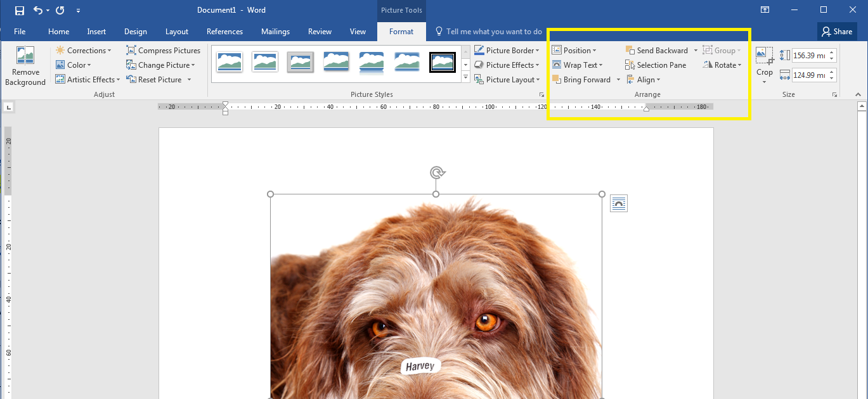Screen dimensions: 868x399
Task: Open Picture Effects options
Action: coord(507,65)
